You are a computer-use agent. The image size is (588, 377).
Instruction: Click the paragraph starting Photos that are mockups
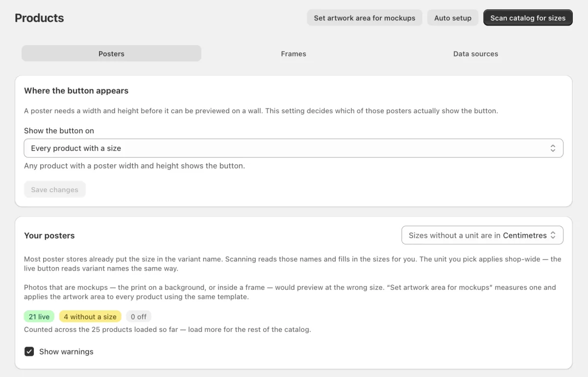point(290,292)
